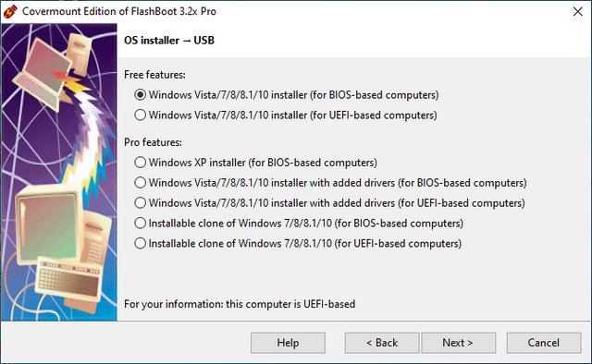This screenshot has width=592, height=364.
Task: Proceed with the Next button
Action: 458,343
